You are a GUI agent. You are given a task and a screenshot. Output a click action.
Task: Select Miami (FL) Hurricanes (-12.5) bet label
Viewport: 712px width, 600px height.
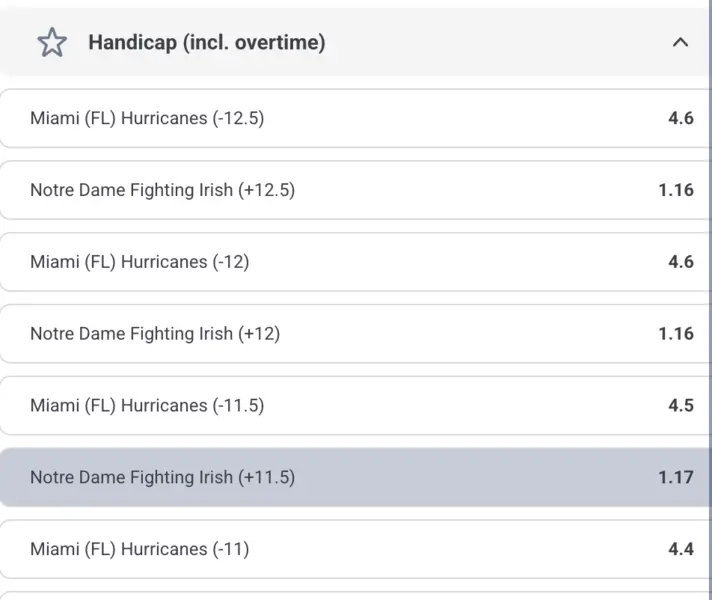click(147, 118)
